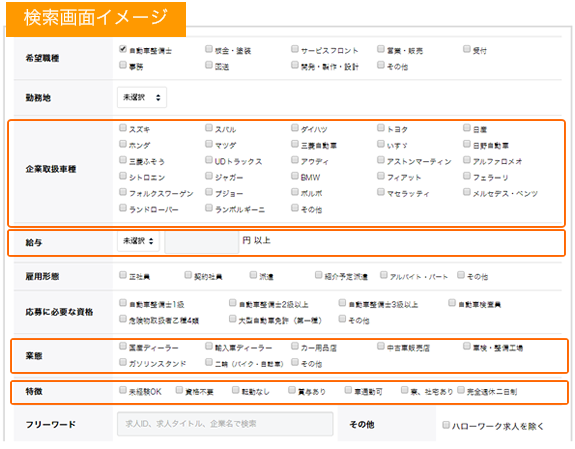Click the フリーワード search input field
Screen dimensions: 575x449
click(x=225, y=424)
